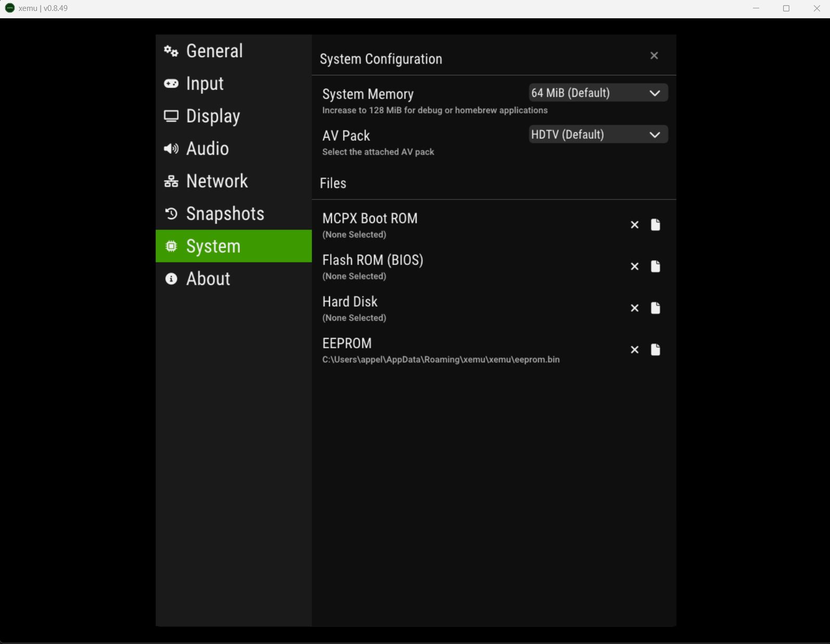
Task: Close the xemu window
Action: tap(816, 8)
